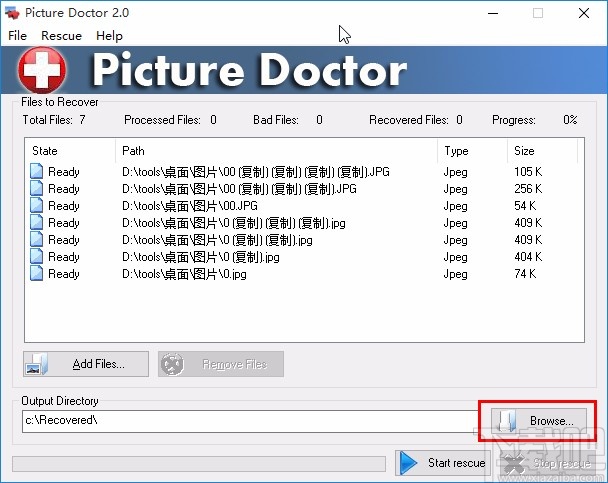
Task: Click file icon of 404 K row
Action: coord(36,257)
